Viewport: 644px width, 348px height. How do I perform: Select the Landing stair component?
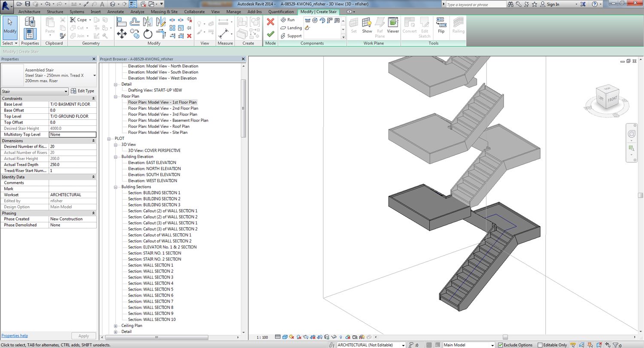coord(291,28)
